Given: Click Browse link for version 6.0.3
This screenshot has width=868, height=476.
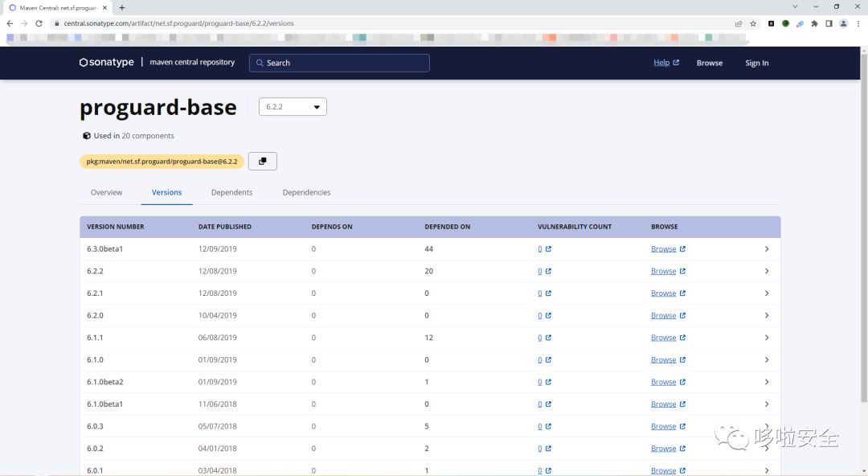Looking at the screenshot, I should click(663, 426).
